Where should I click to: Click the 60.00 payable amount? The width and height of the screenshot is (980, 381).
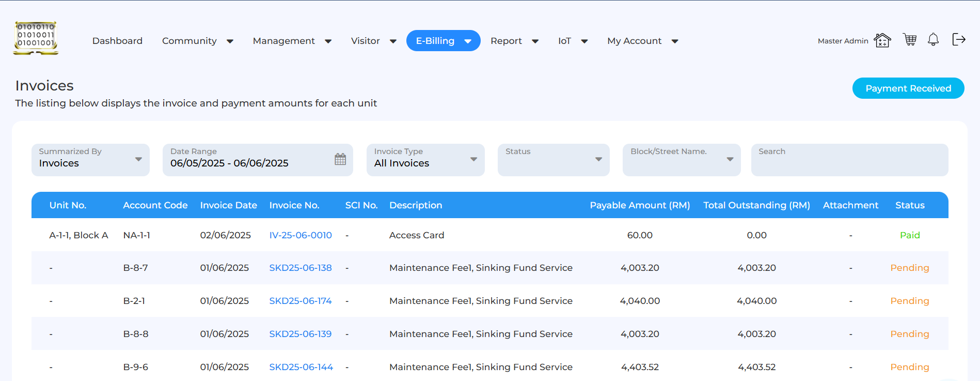640,235
